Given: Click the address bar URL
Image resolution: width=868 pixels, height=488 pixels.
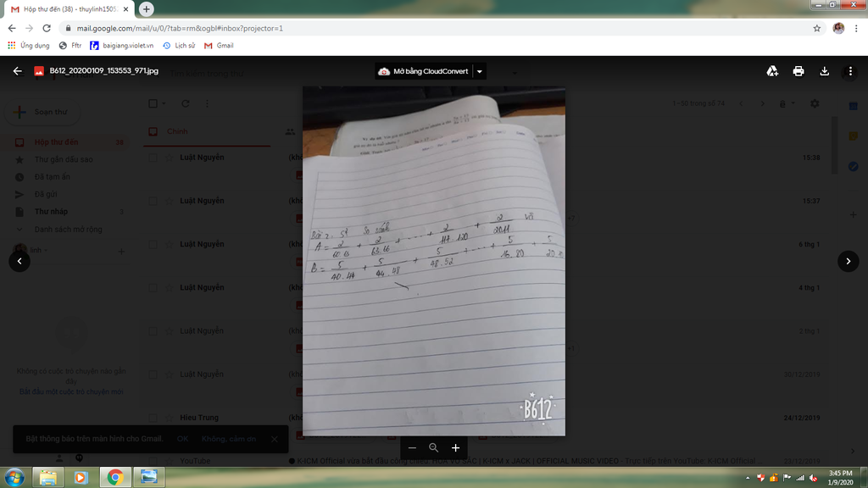Looking at the screenshot, I should pyautogui.click(x=180, y=28).
